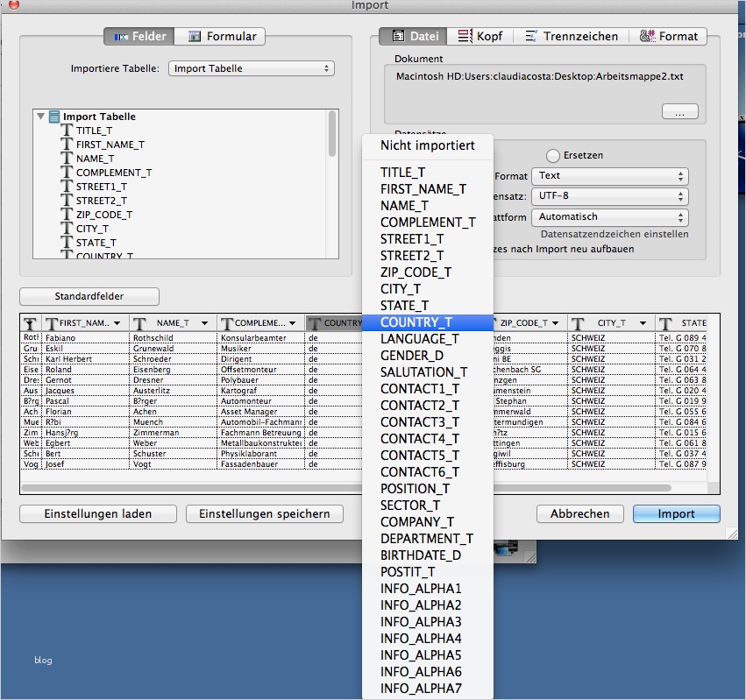Click the Standardfelder button

(89, 296)
